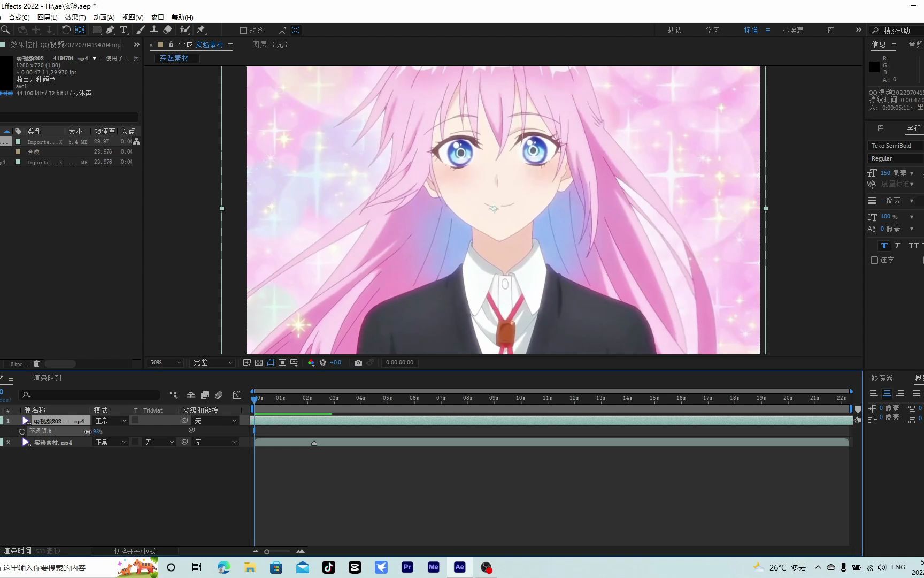Open parent link 无 dropdown for layer 1
The width and height of the screenshot is (924, 578).
point(215,421)
